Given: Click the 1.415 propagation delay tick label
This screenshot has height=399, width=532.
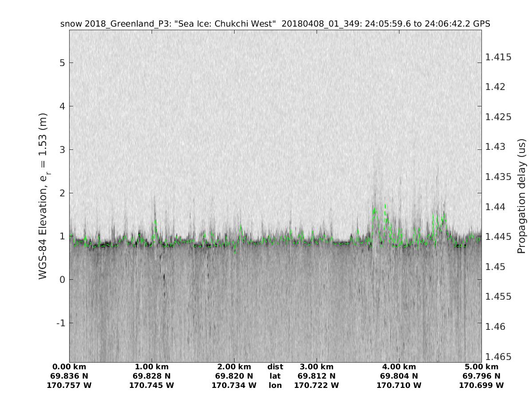Looking at the screenshot, I should click(498, 57).
